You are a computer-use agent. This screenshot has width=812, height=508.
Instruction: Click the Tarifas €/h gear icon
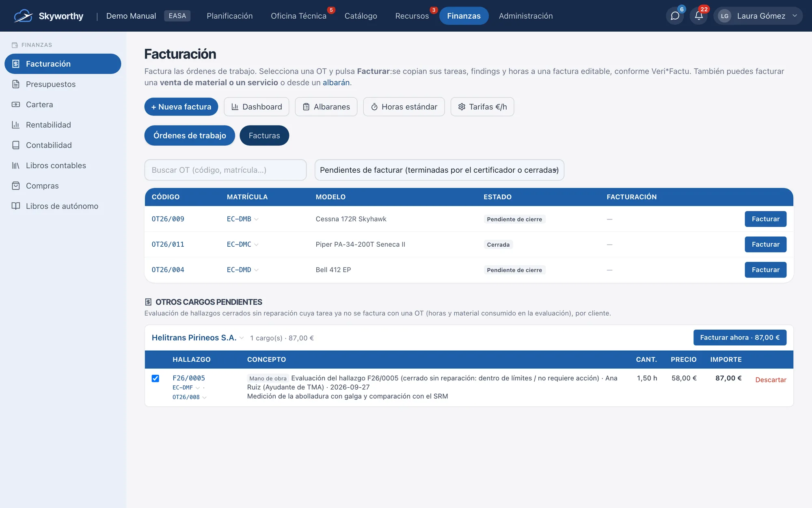(462, 107)
